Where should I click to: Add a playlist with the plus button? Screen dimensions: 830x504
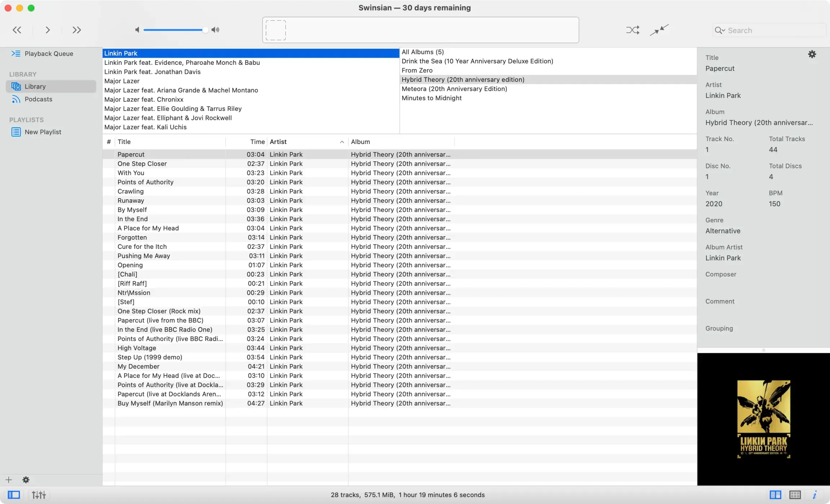pos(8,480)
